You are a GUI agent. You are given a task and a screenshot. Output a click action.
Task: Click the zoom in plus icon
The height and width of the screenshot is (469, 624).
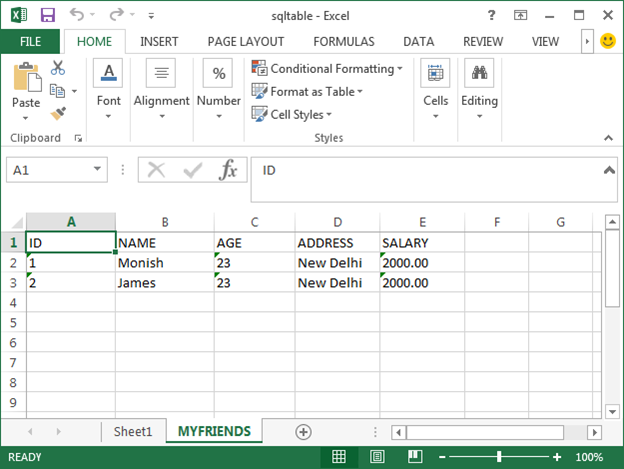pyautogui.click(x=557, y=457)
